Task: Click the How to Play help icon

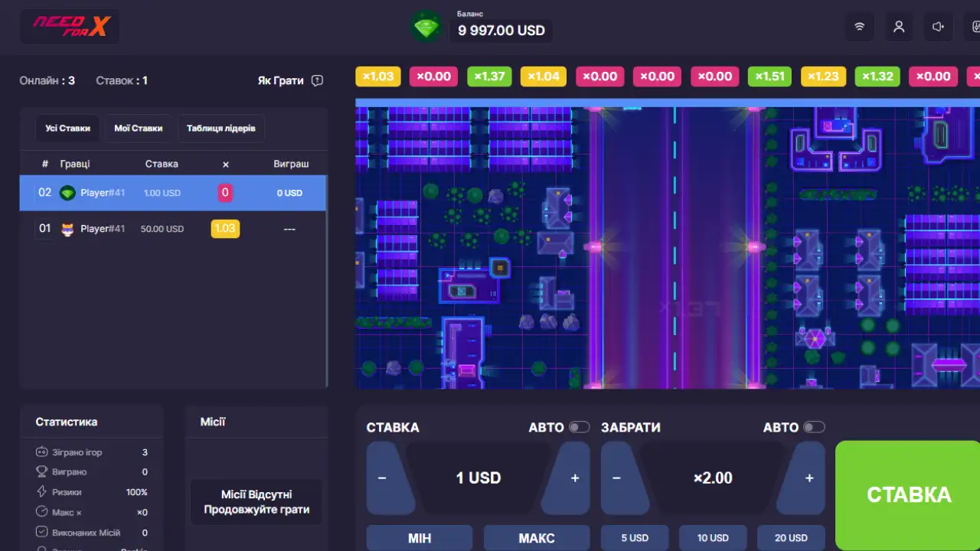Action: click(318, 81)
